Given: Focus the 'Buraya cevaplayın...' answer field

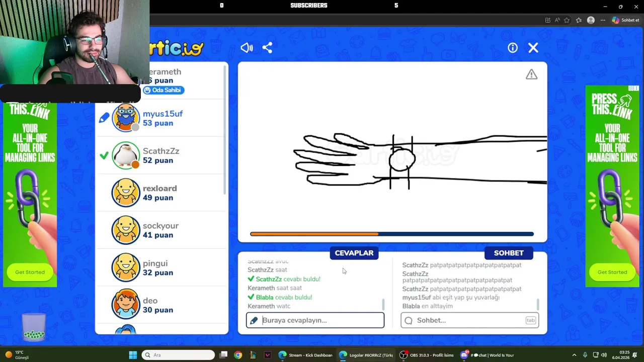Looking at the screenshot, I should (x=315, y=320).
